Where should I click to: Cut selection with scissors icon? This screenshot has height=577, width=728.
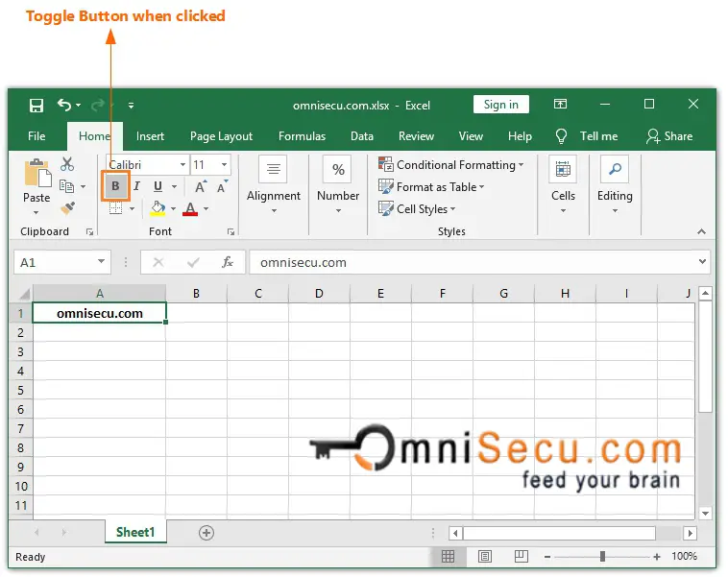[67, 164]
